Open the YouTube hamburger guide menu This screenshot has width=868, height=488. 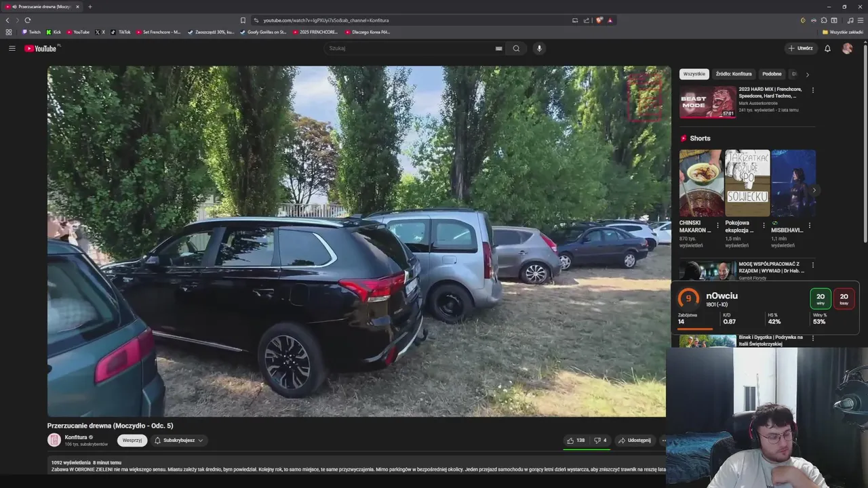tap(12, 48)
